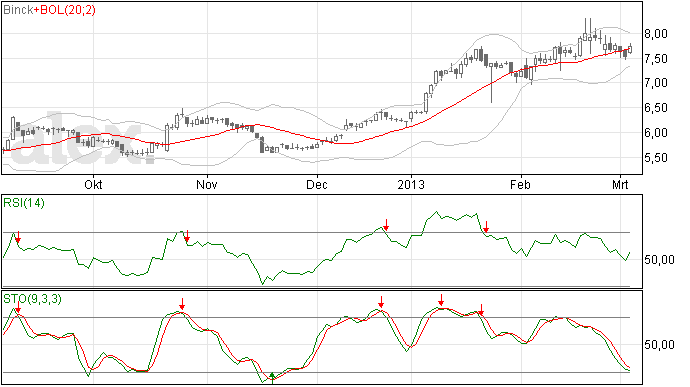Click the long-wick candle in late January
This screenshot has height=387, width=690.
(492, 82)
